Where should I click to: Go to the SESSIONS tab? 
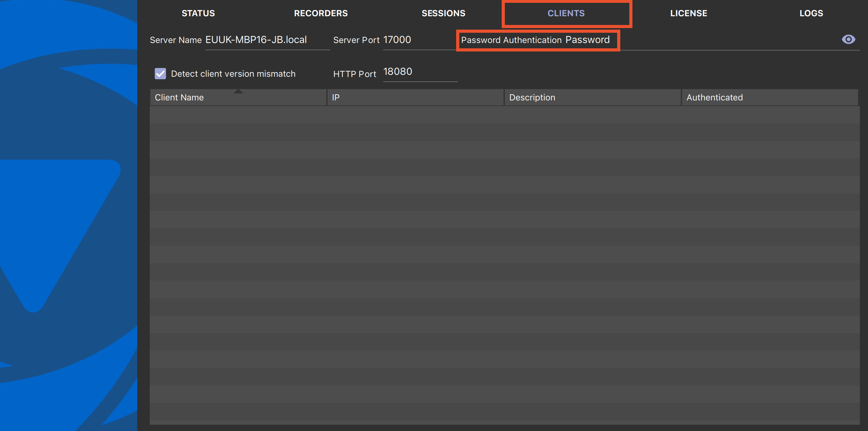click(x=443, y=13)
